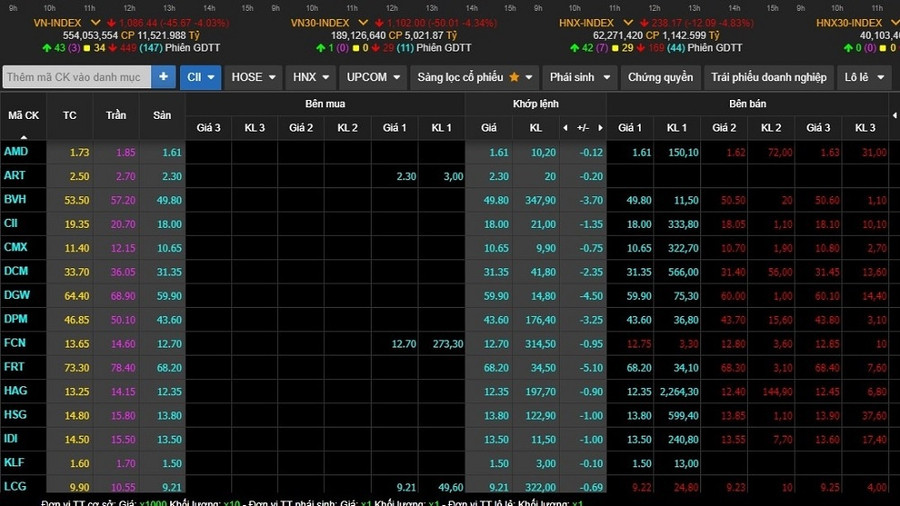This screenshot has height=506, width=900.
Task: Open the CII watchlist dropdown
Action: coord(201,77)
